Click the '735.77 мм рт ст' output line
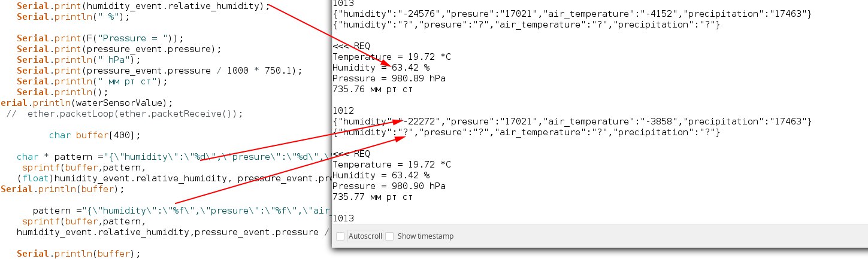Viewport: 868px width, 280px height. [373, 197]
